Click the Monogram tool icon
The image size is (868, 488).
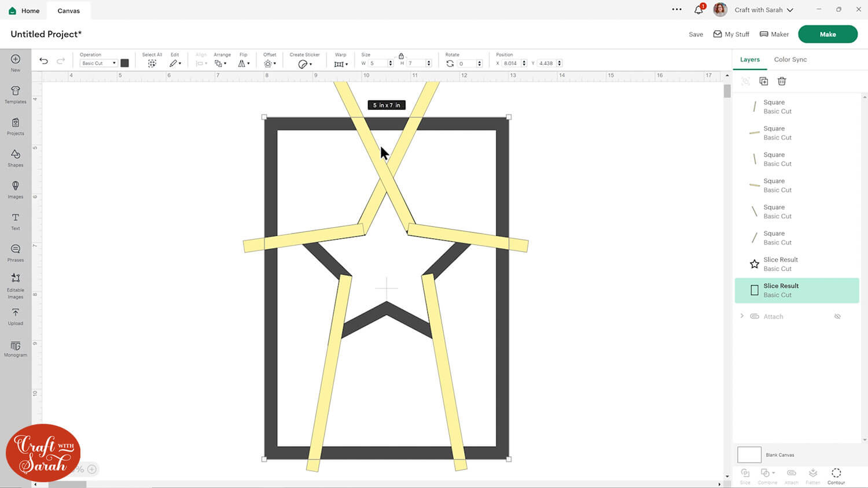click(16, 349)
